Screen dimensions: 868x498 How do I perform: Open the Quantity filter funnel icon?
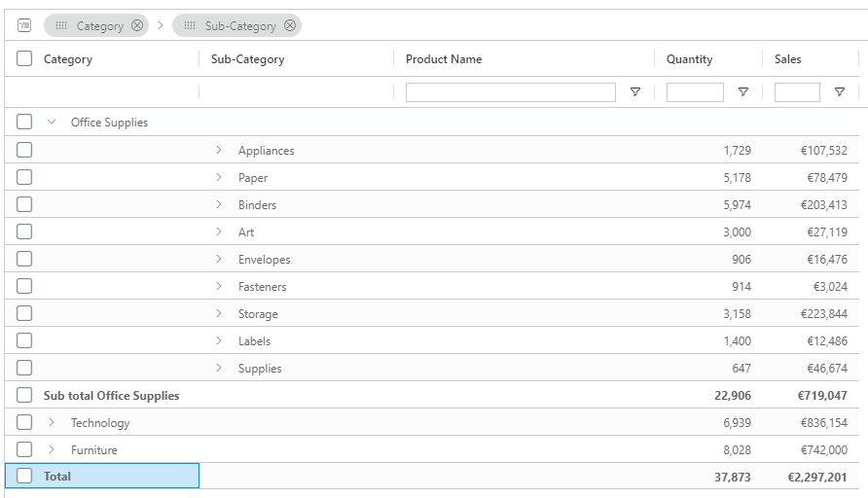tap(743, 92)
